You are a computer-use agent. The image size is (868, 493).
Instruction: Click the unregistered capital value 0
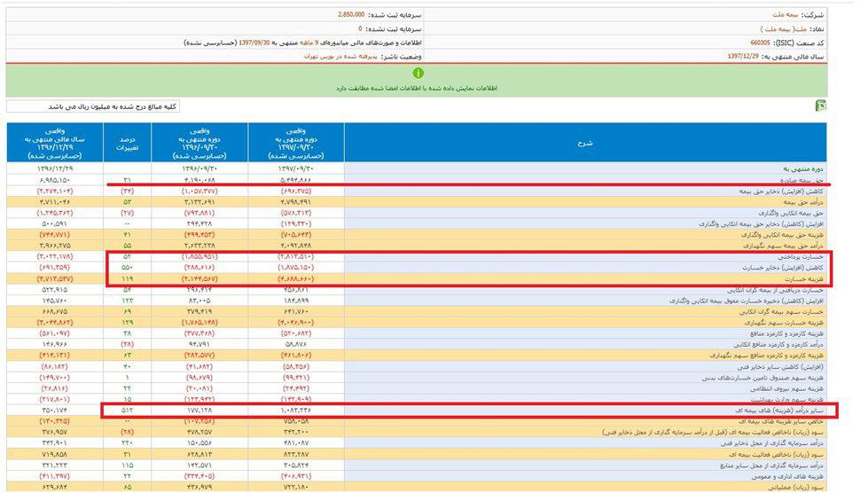click(x=360, y=28)
